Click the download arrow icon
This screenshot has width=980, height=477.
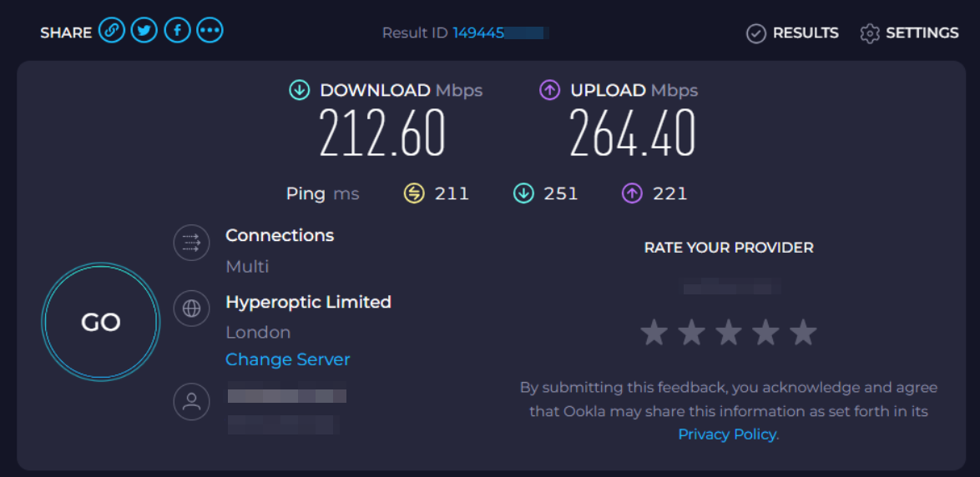(299, 90)
